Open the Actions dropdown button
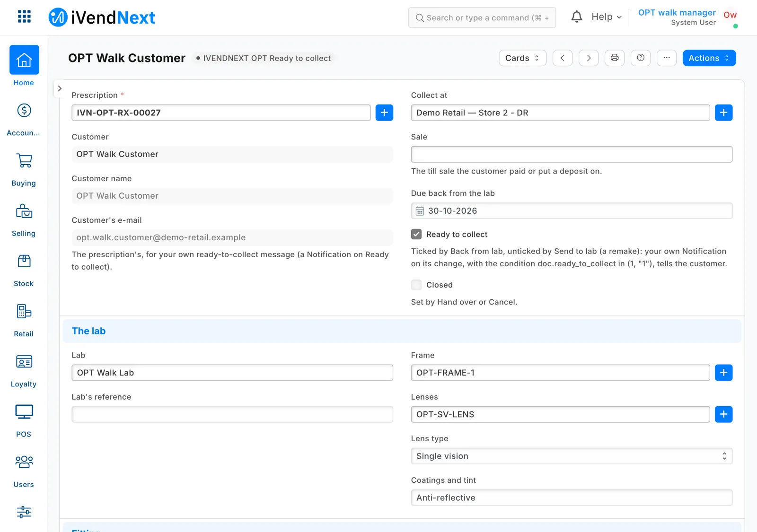This screenshot has width=757, height=532. [x=709, y=58]
